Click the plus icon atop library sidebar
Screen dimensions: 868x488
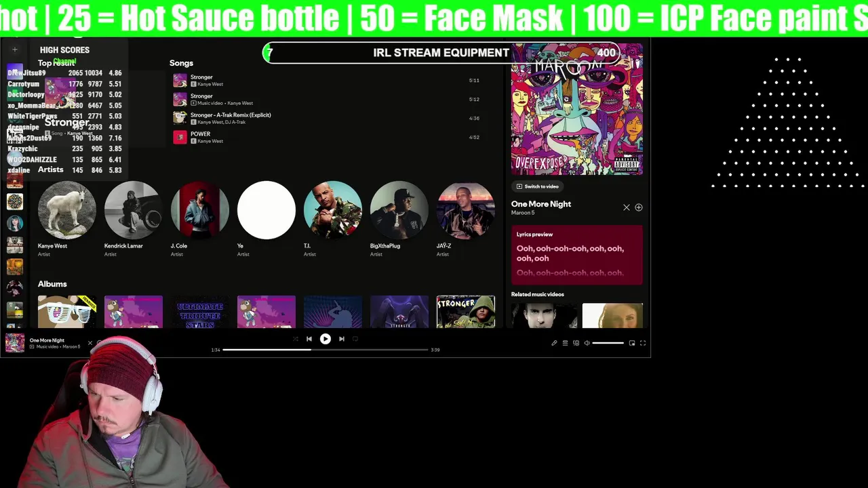(15, 49)
